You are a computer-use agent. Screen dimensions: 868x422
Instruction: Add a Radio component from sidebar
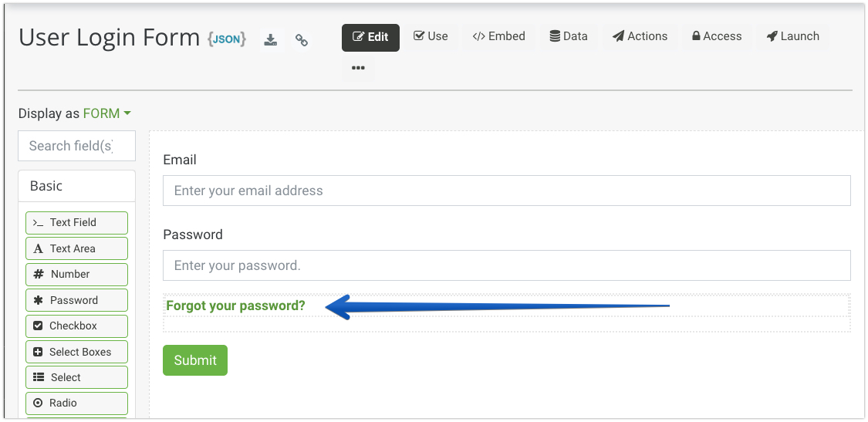click(x=76, y=403)
